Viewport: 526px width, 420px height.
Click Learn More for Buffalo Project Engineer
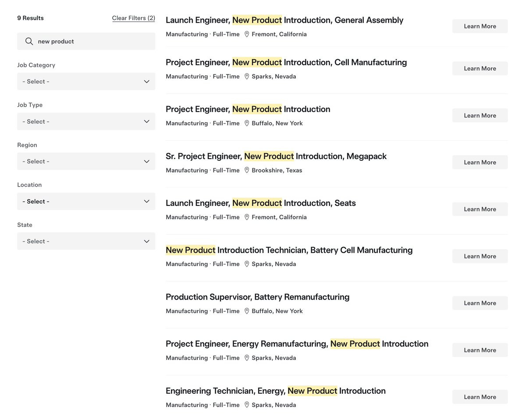tap(480, 116)
